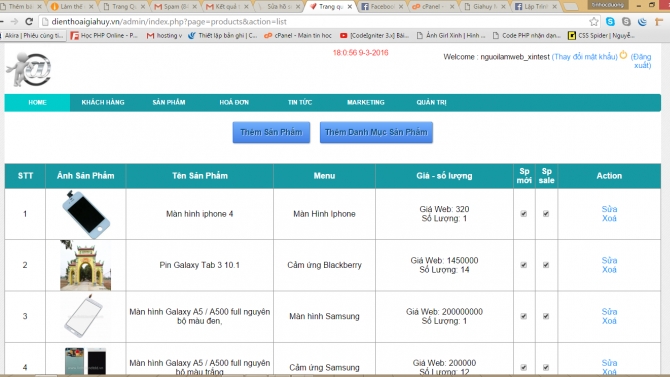670x377 pixels.
Task: Click the 'Cảm ứng Blackberry' menu cell
Action: 324,265
